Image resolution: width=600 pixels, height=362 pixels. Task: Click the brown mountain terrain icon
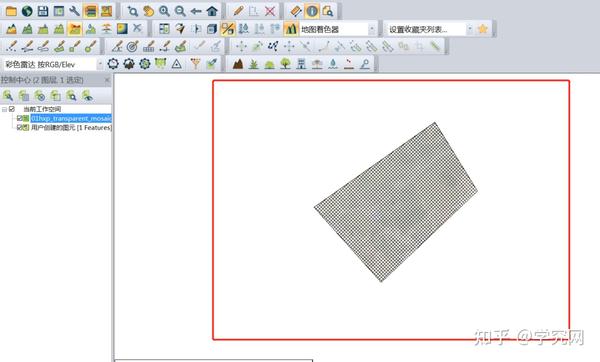238,64
